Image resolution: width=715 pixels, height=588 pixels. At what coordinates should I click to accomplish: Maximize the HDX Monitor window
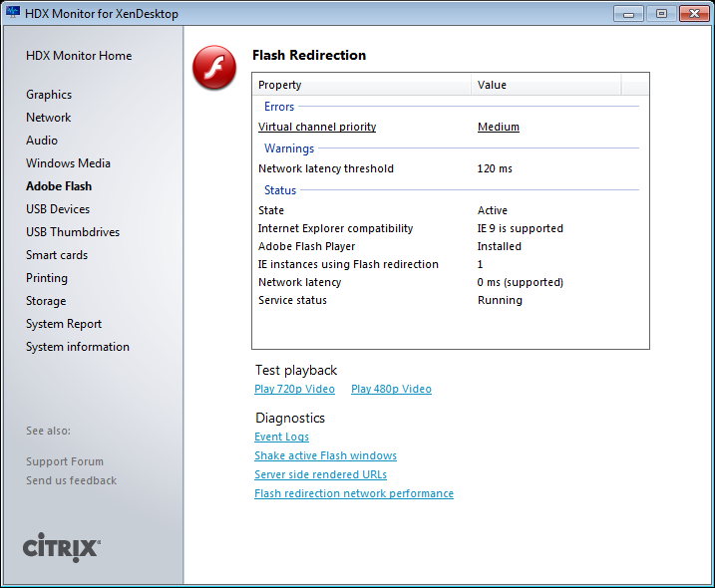[x=661, y=14]
